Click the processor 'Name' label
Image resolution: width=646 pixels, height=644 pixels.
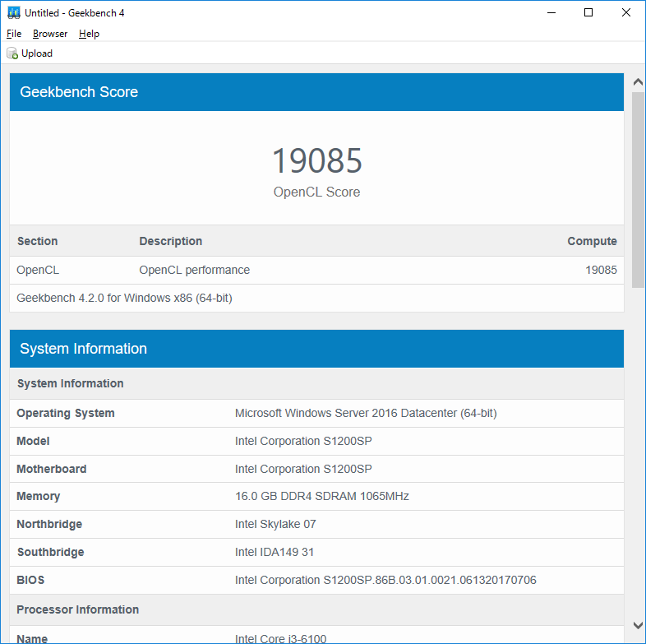[32, 638]
